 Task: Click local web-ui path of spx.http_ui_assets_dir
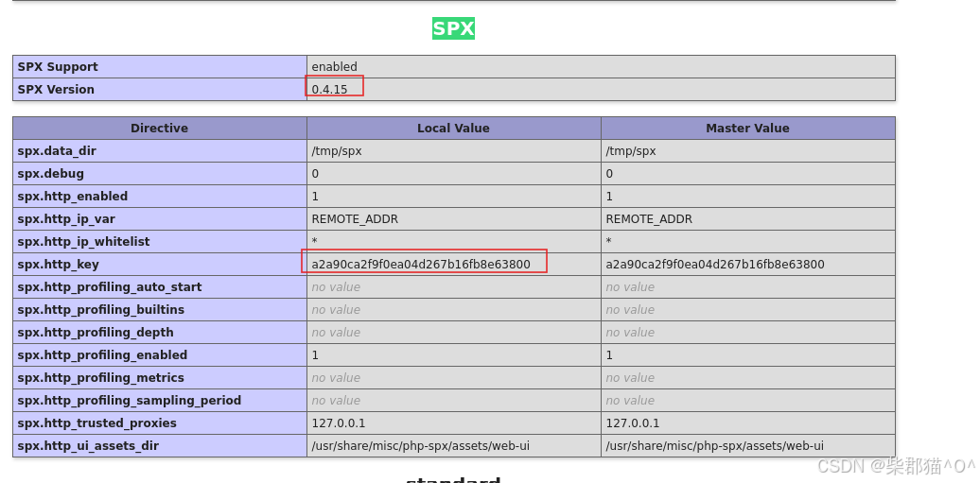pyautogui.click(x=421, y=446)
